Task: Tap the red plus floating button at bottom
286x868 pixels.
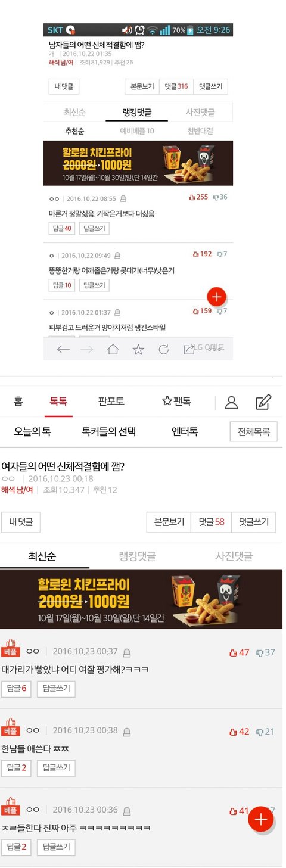Action: click(x=260, y=820)
